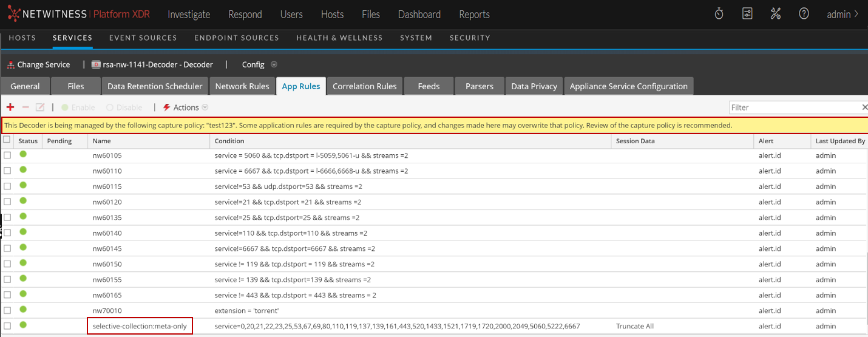
Task: Click green status dot for nw60105
Action: 23,155
